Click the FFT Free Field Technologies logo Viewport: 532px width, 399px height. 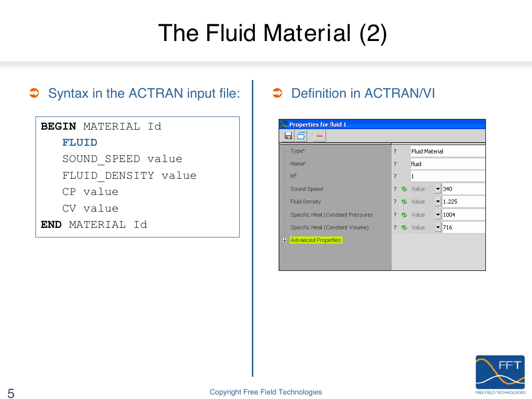pos(500,375)
